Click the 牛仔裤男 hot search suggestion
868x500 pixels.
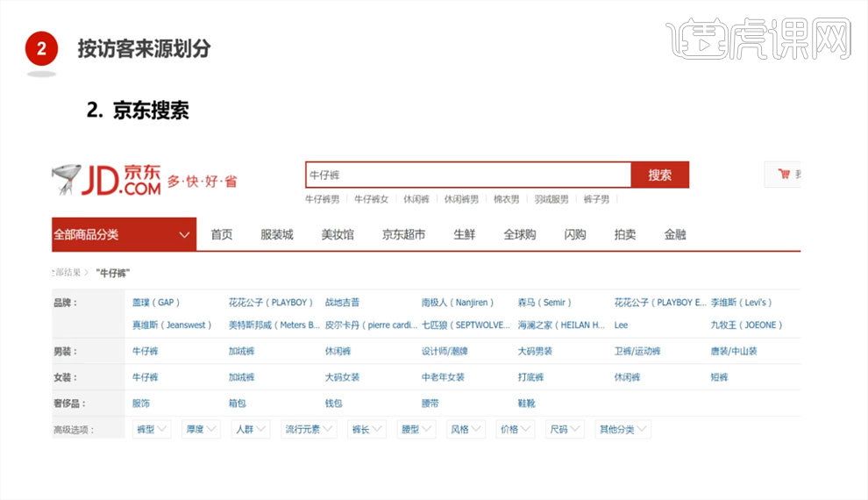[322, 199]
